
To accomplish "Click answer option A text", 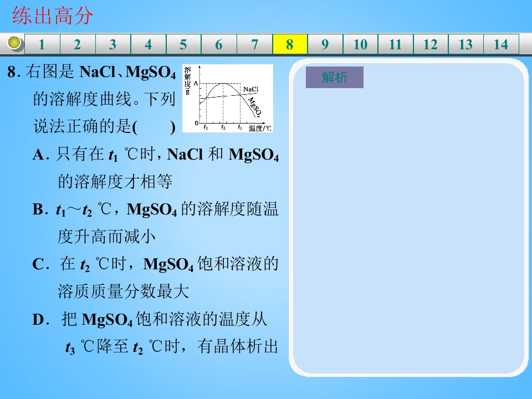I will [x=156, y=168].
